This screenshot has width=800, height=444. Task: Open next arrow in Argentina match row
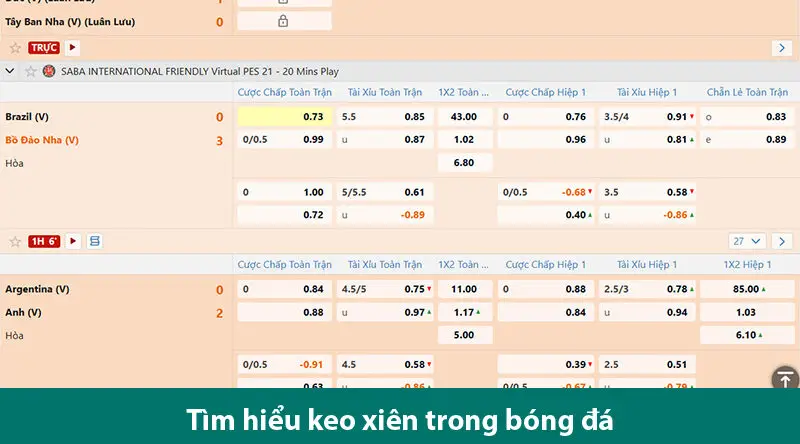click(782, 241)
